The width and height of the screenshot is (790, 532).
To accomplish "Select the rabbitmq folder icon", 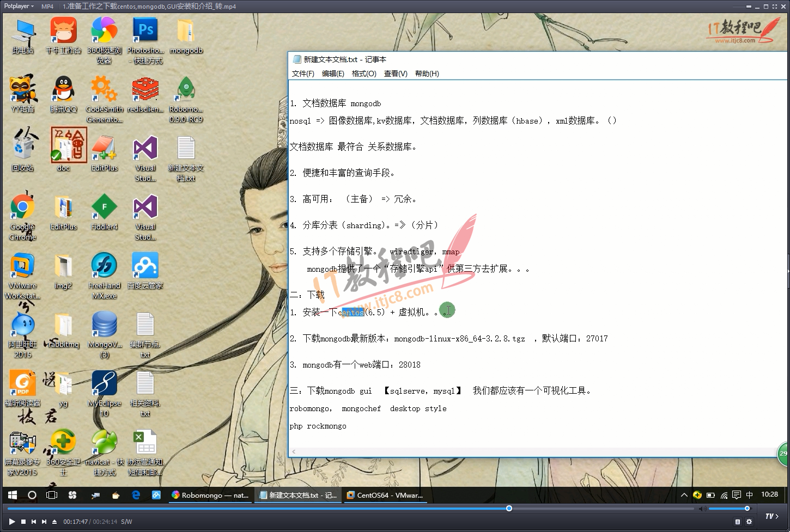I will coord(64,330).
